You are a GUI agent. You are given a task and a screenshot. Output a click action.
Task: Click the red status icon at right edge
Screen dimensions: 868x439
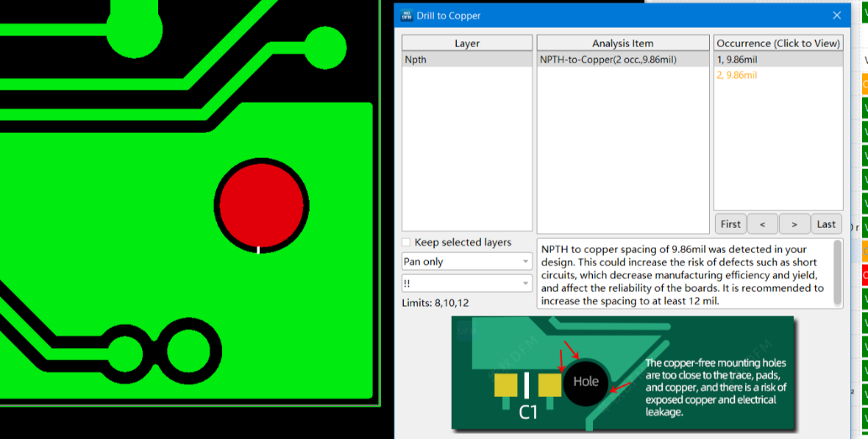(865, 274)
